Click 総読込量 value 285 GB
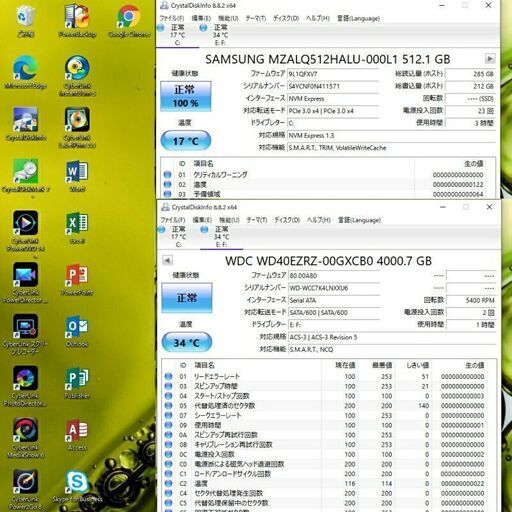This screenshot has width=512, height=512. (x=470, y=74)
